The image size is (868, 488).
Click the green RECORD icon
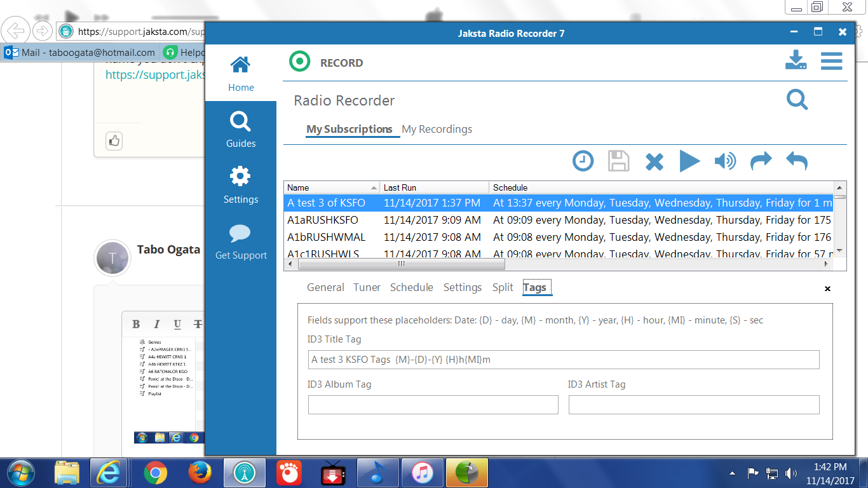[x=299, y=62]
